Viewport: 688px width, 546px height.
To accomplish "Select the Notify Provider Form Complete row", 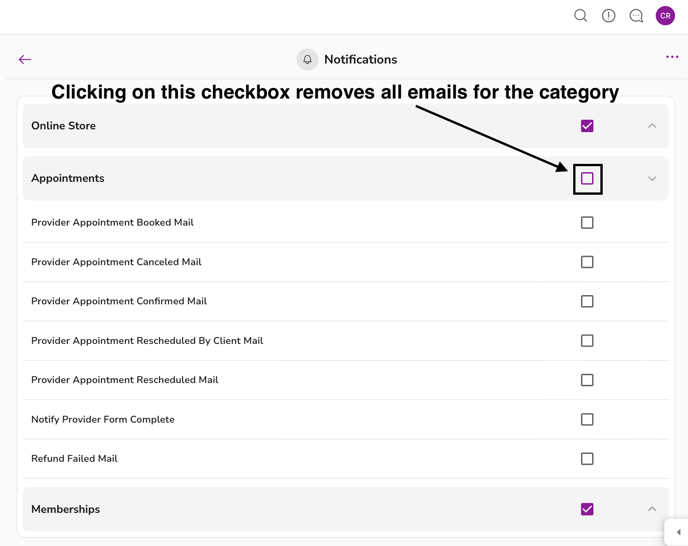I will click(x=103, y=420).
